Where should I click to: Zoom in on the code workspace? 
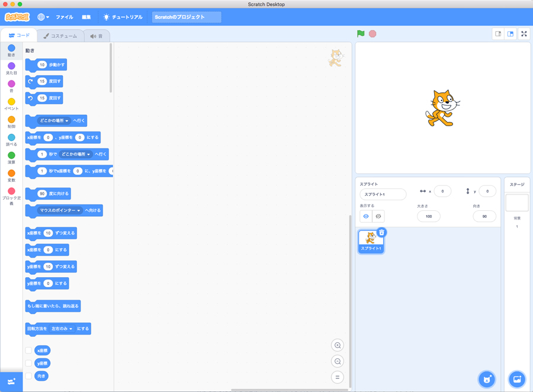[x=338, y=346]
